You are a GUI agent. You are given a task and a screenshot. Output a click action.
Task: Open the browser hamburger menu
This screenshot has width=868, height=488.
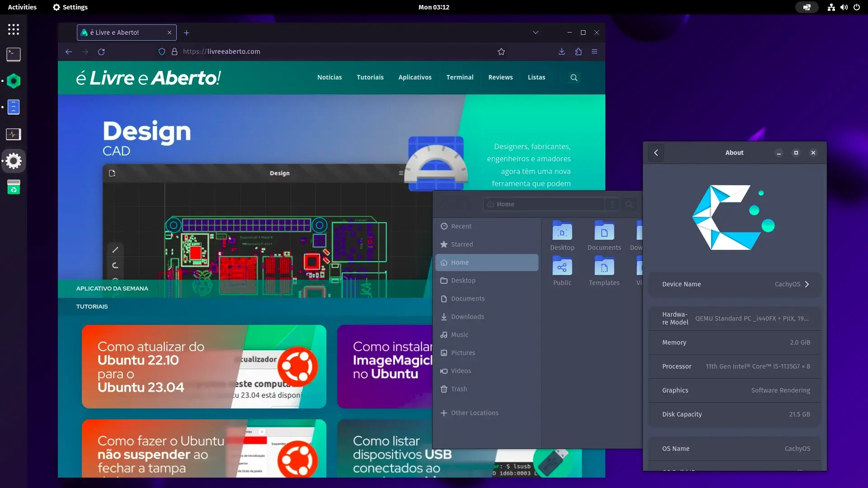[594, 52]
